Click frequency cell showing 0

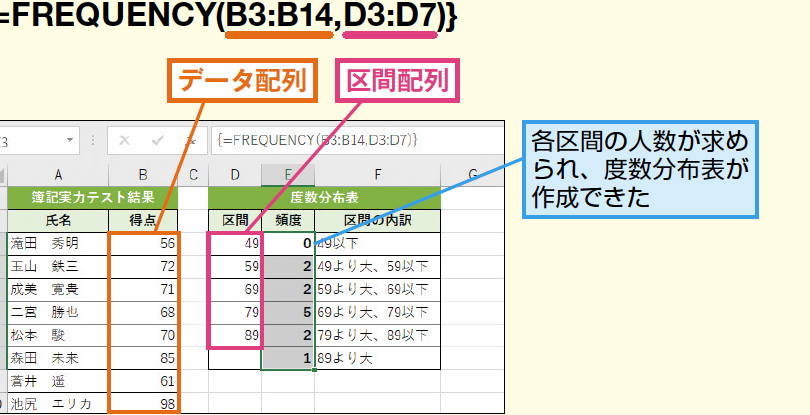coord(288,243)
